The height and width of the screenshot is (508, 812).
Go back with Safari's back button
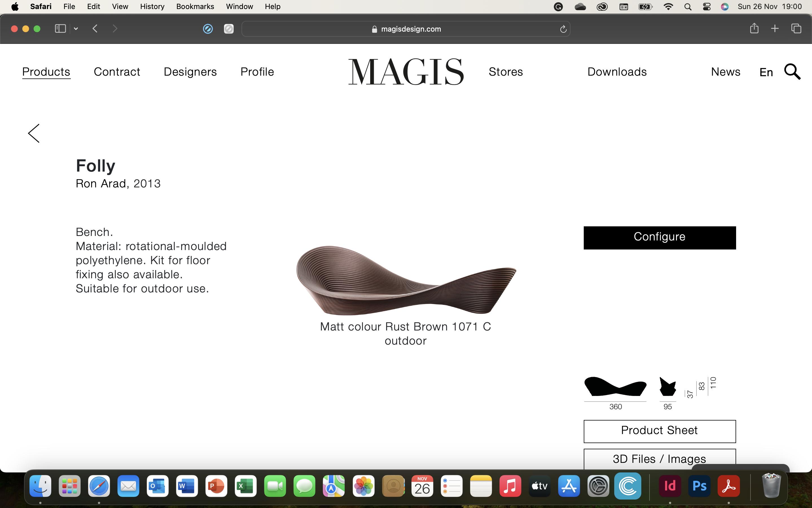[95, 29]
